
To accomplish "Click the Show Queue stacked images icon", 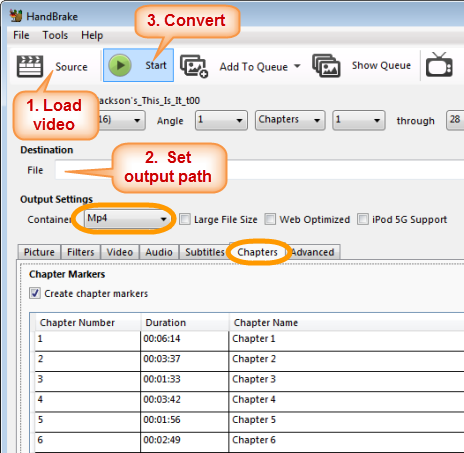I will point(326,66).
